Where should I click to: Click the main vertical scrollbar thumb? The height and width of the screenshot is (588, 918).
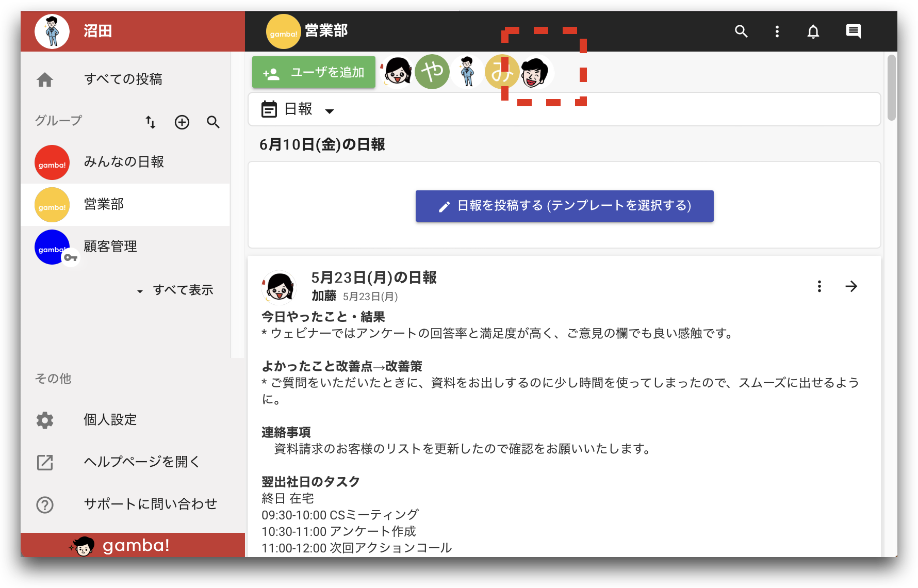(892, 88)
